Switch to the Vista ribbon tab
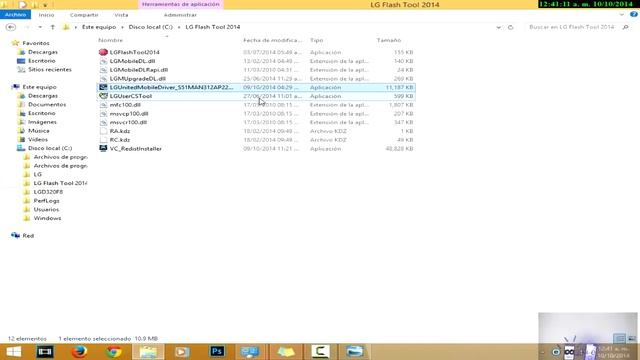This screenshot has height=360, width=640. [x=121, y=15]
